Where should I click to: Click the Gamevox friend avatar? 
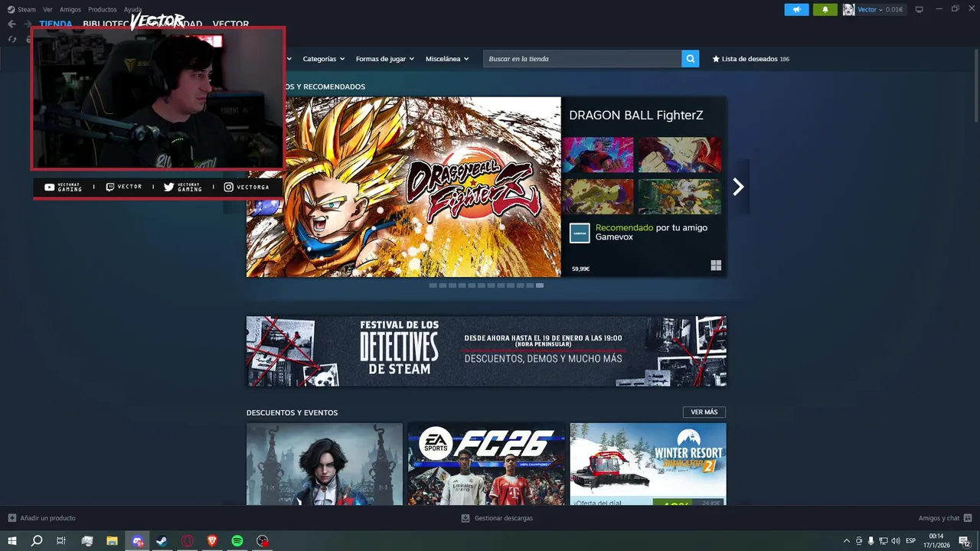[x=580, y=233]
